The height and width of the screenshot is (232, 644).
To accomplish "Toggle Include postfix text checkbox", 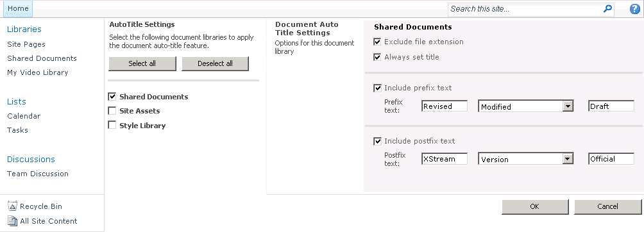I will point(377,141).
